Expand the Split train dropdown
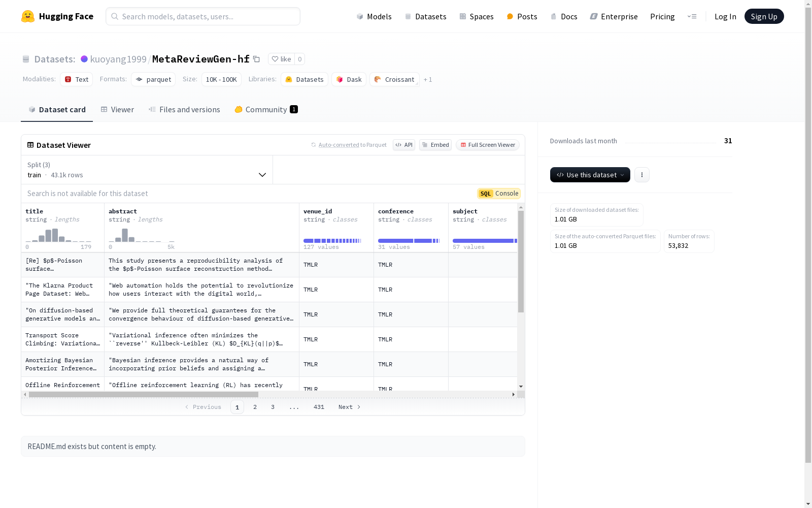The image size is (812, 508). pyautogui.click(x=147, y=170)
